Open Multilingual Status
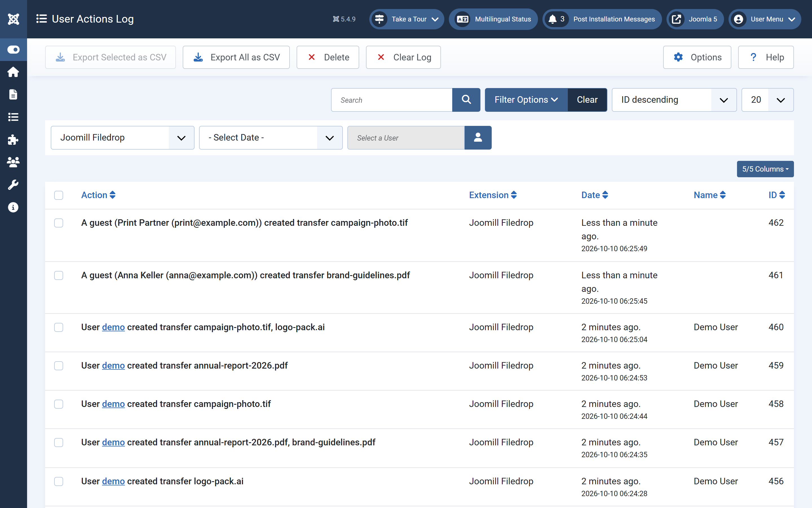This screenshot has width=812, height=508. click(493, 19)
